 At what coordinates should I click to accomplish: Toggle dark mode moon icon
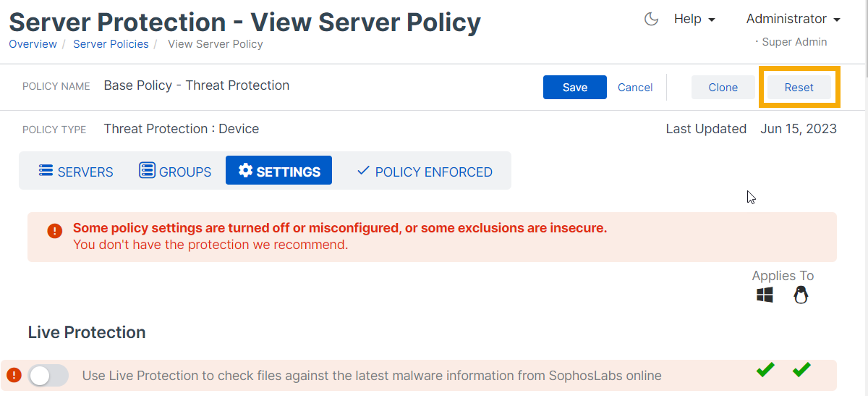pos(651,20)
